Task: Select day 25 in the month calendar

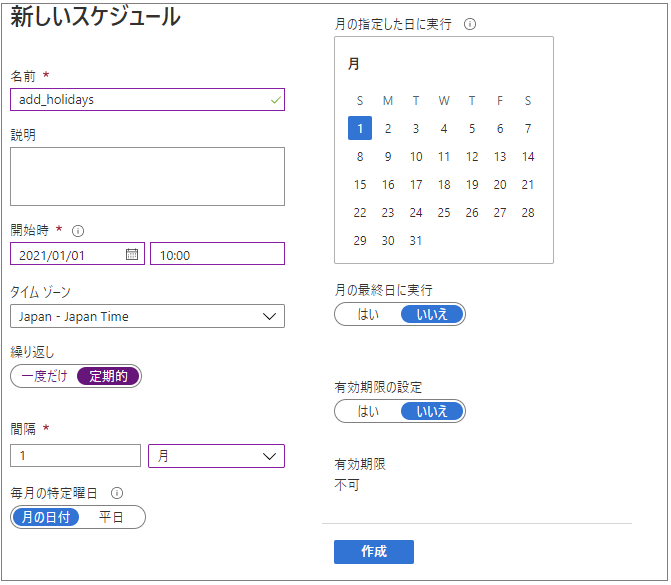Action: (x=444, y=212)
